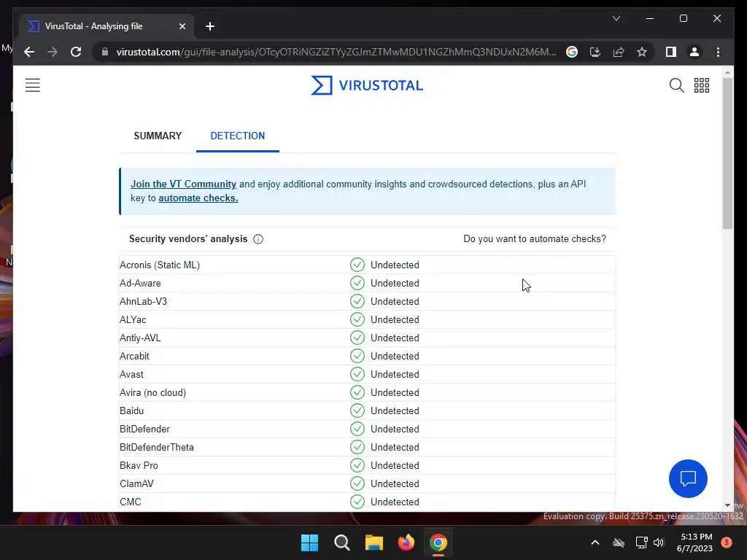Click the Chrome taskbar icon
The height and width of the screenshot is (560, 747).
coord(438,542)
